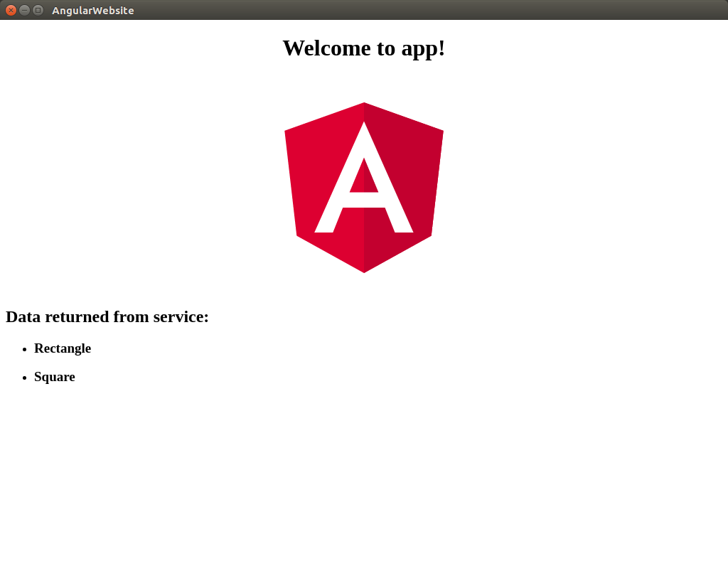This screenshot has height=566, width=728.
Task: Select the Rectangle list item
Action: click(x=63, y=348)
